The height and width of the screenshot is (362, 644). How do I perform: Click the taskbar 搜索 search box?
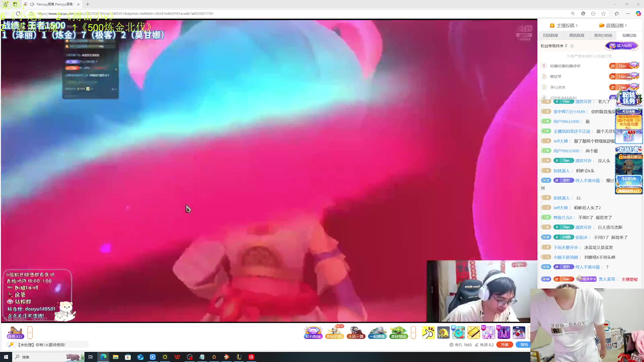(x=49, y=357)
